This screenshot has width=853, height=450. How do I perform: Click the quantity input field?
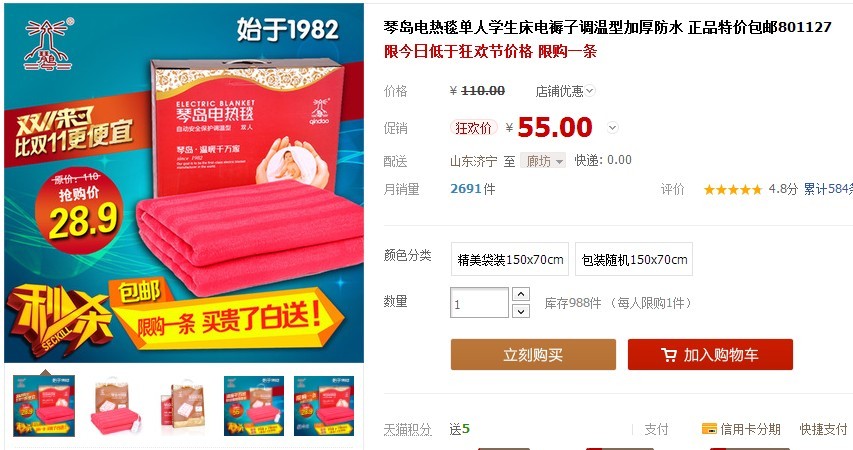click(479, 303)
